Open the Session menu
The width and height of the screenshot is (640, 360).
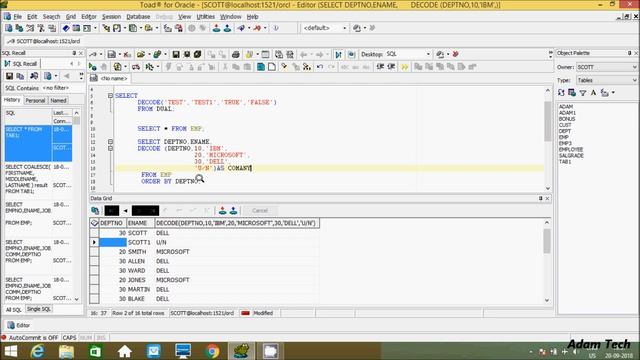(x=111, y=17)
